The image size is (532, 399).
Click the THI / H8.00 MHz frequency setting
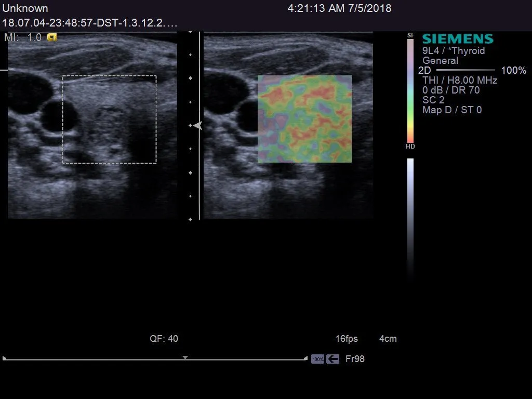(460, 81)
